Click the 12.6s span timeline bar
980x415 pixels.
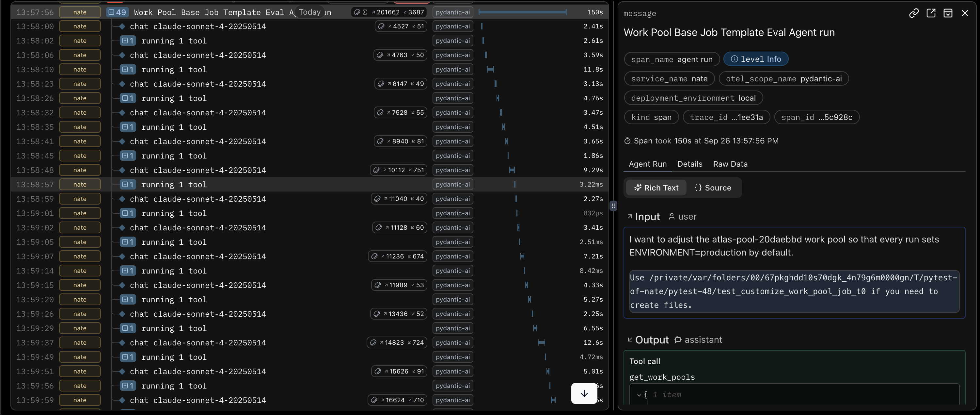tap(541, 343)
